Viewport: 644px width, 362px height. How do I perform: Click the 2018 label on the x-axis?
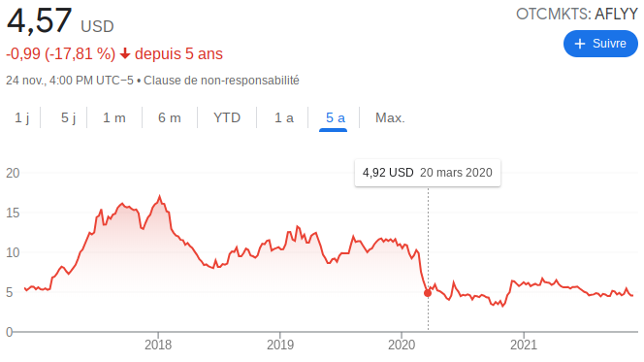(x=158, y=345)
